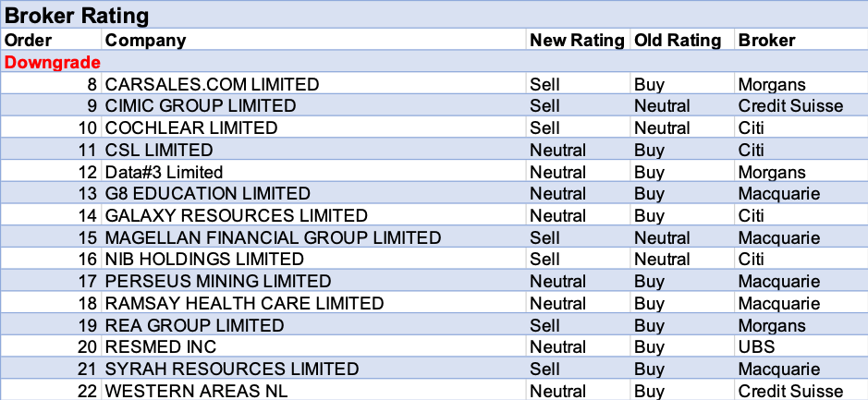This screenshot has height=400, width=868.
Task: Click Credit Suisse broker cell
Action: [790, 105]
